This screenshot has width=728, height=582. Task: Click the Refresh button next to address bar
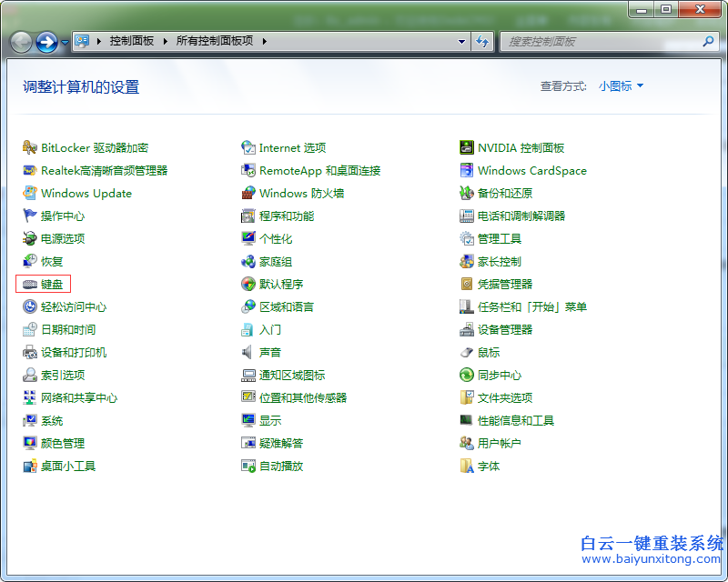point(482,41)
